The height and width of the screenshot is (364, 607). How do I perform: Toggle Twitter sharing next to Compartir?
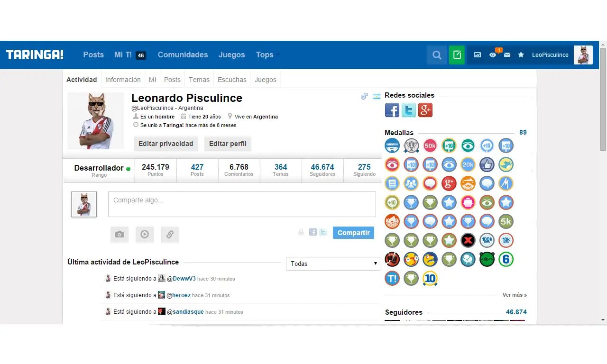click(323, 232)
